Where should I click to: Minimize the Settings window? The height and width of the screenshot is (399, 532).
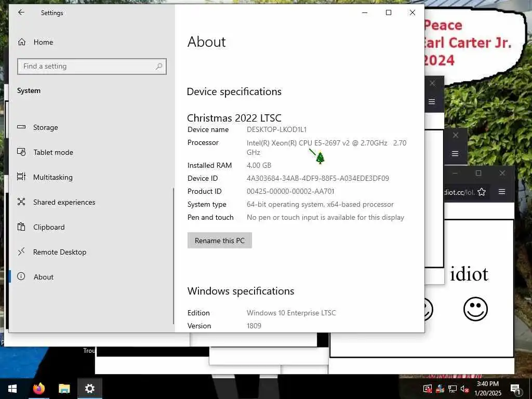(365, 12)
